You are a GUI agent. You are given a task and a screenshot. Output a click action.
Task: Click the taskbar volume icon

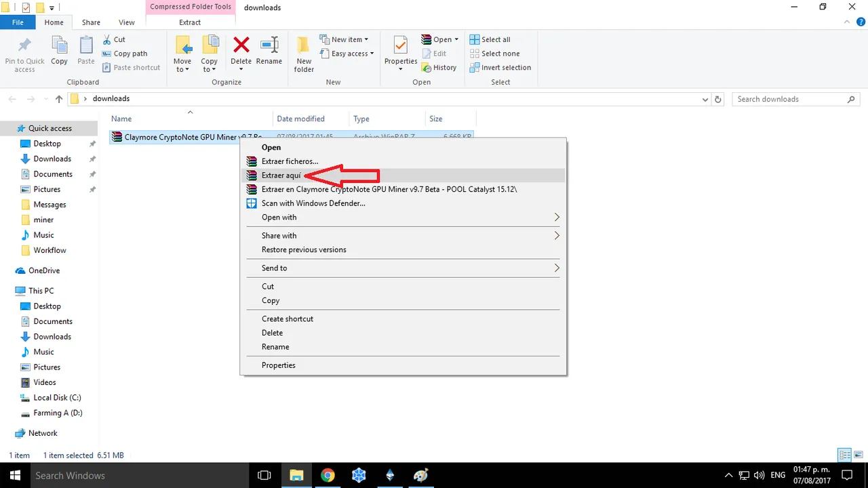click(759, 475)
